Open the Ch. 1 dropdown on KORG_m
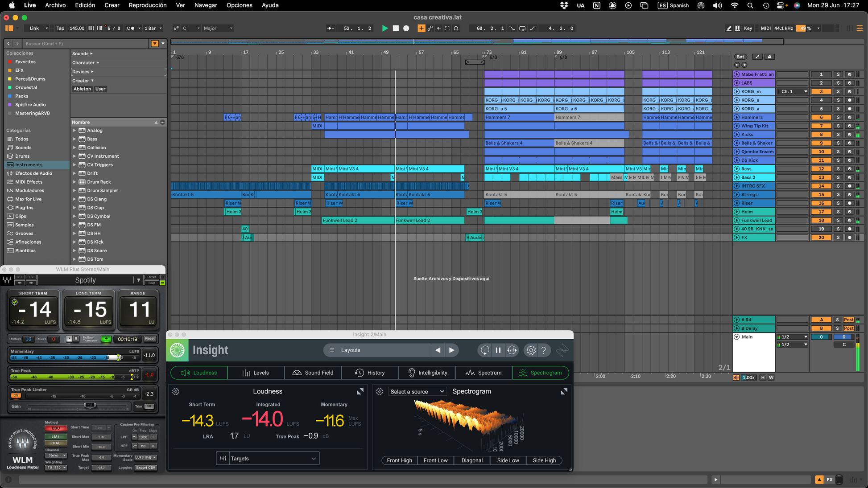This screenshot has width=868, height=488. pyautogui.click(x=792, y=91)
